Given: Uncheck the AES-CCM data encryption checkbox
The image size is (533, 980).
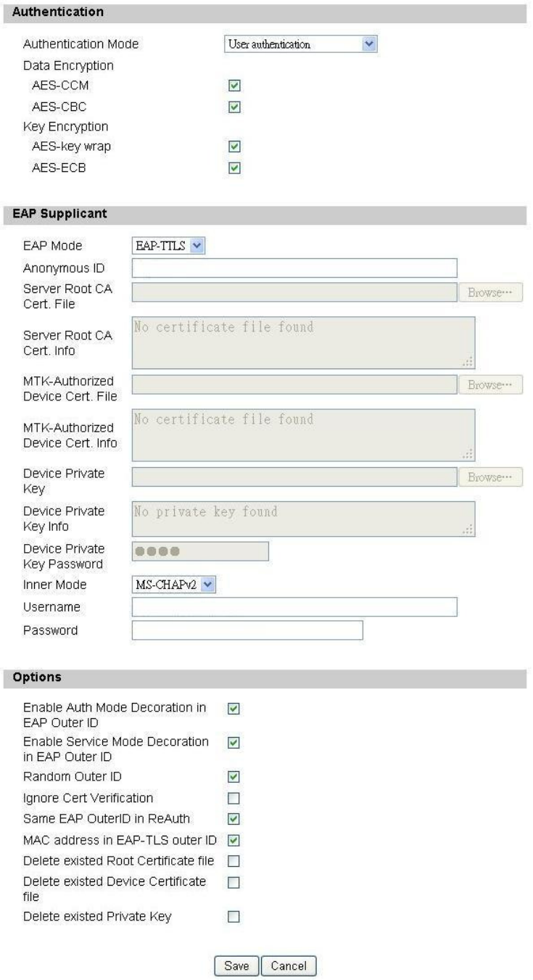Looking at the screenshot, I should [234, 86].
